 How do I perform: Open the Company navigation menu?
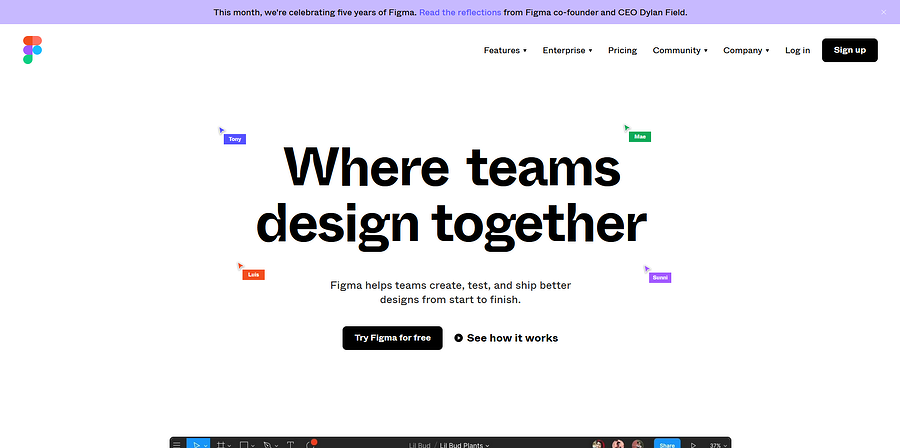click(746, 50)
